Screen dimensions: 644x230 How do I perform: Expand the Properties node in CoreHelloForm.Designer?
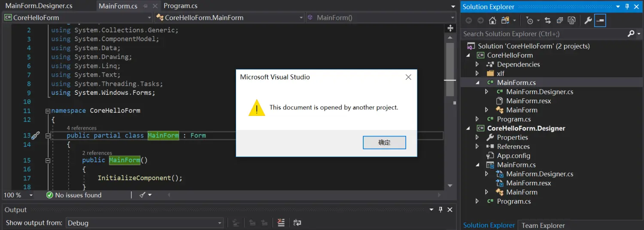coord(477,137)
